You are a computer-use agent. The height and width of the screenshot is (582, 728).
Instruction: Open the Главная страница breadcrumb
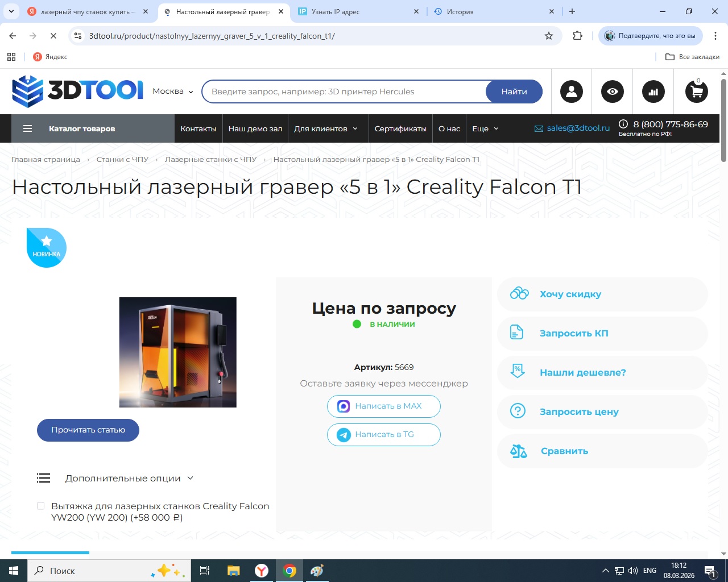click(x=45, y=160)
